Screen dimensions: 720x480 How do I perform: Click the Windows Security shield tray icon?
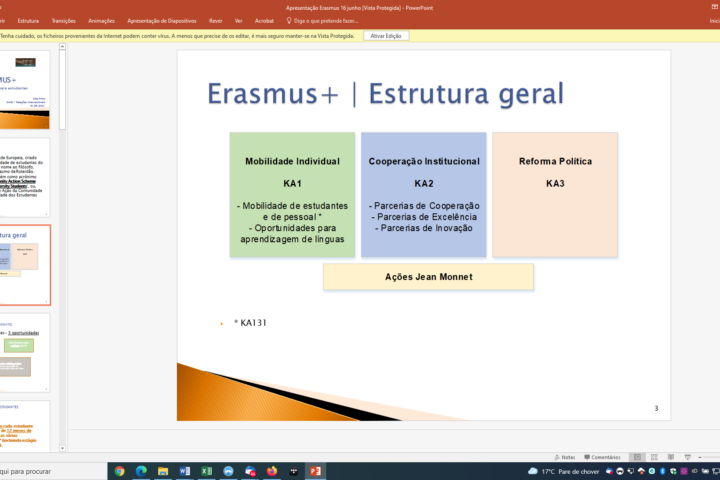coord(674,471)
